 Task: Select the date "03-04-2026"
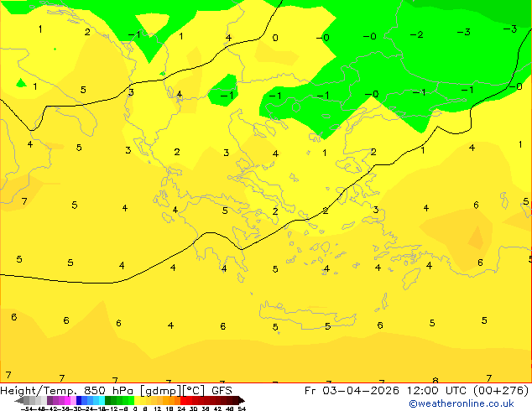coord(361,391)
